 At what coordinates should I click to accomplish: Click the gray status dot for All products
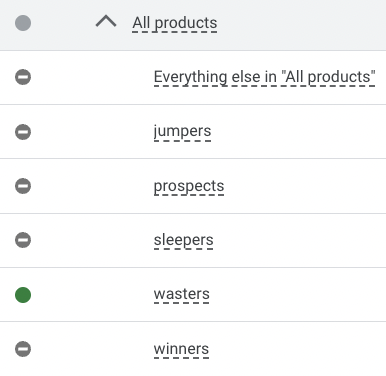coord(23,23)
